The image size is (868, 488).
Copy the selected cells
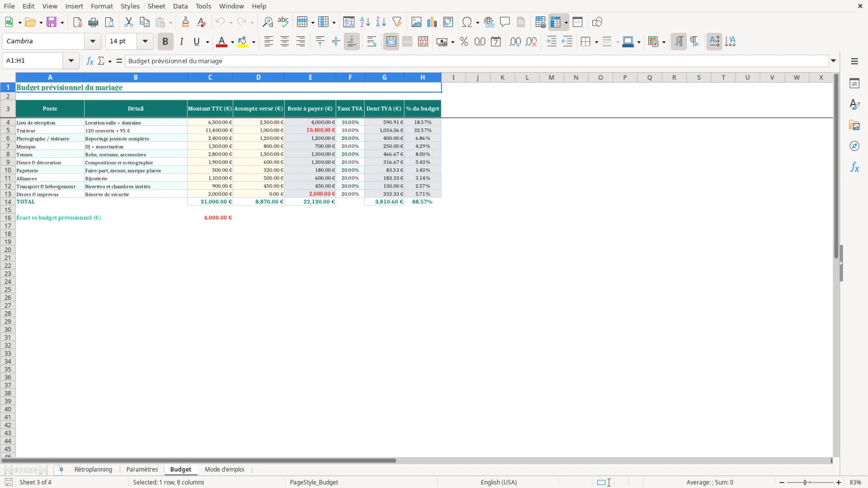(x=144, y=22)
